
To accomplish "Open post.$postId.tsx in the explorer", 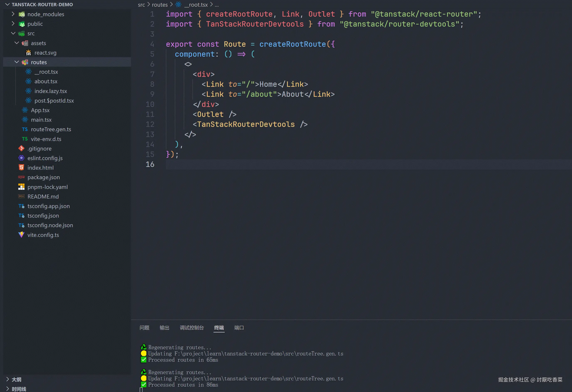I will coord(54,100).
